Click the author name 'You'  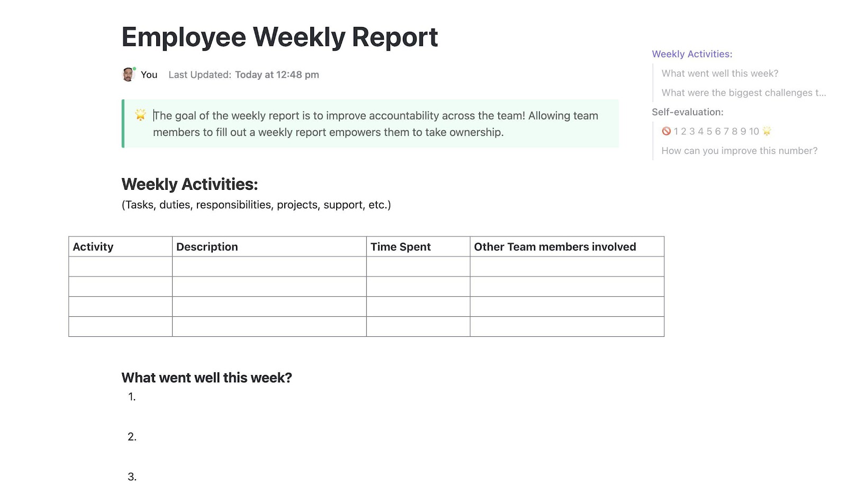pos(149,75)
